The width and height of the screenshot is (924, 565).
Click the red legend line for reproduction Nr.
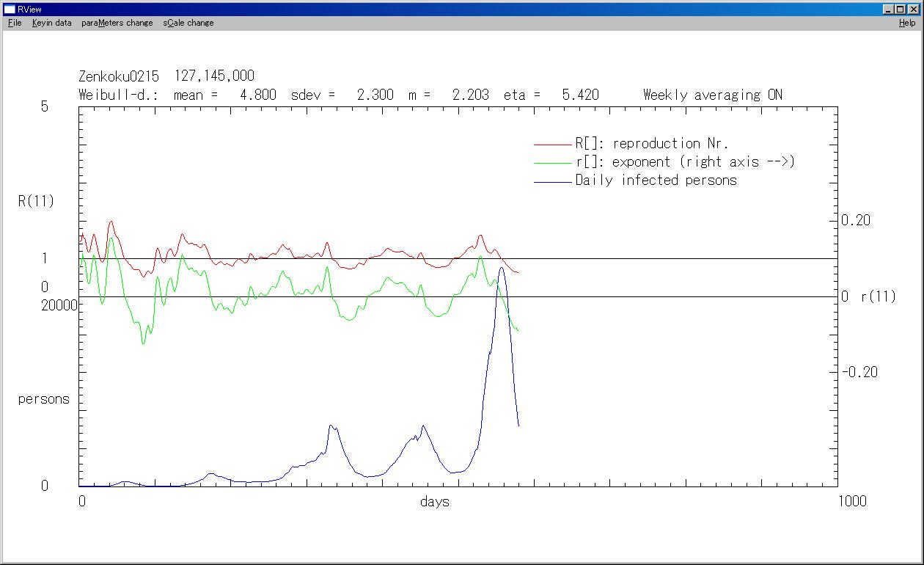[552, 145]
